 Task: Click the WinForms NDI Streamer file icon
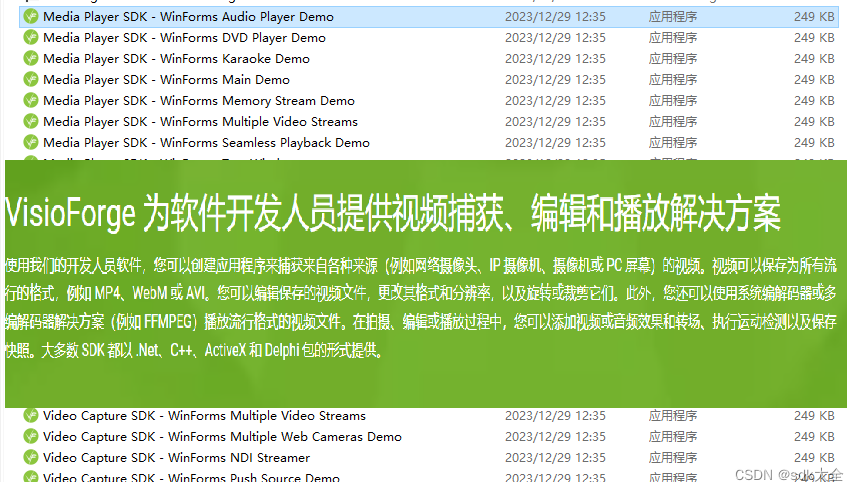(x=31, y=458)
